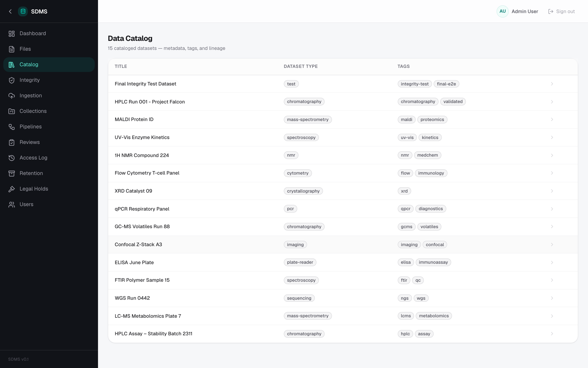Open Collections from sidebar
This screenshot has width=588, height=368.
click(49, 111)
